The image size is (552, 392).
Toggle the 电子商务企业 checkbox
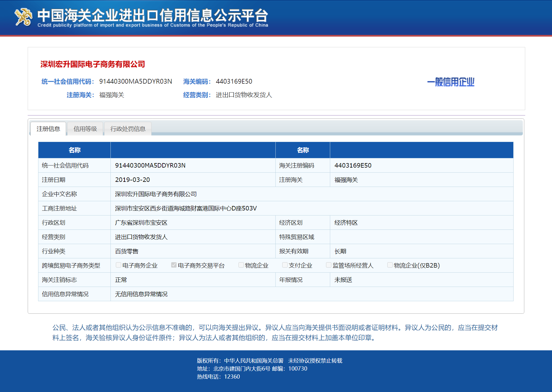118,265
